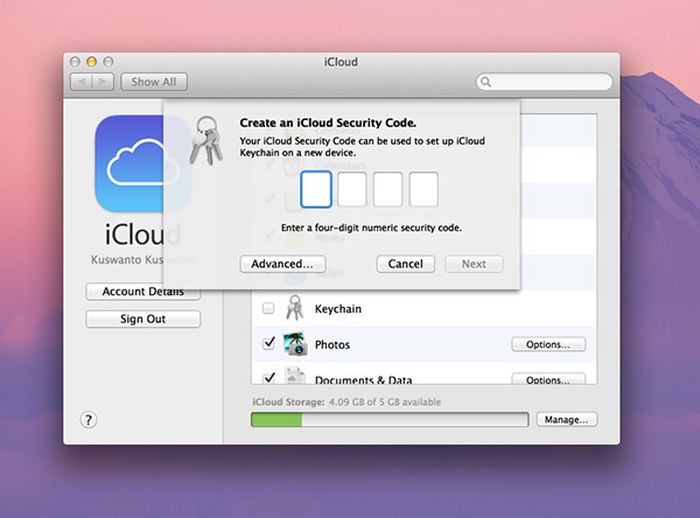Enable the Keychain checkbox
The width and height of the screenshot is (700, 518).
[268, 308]
